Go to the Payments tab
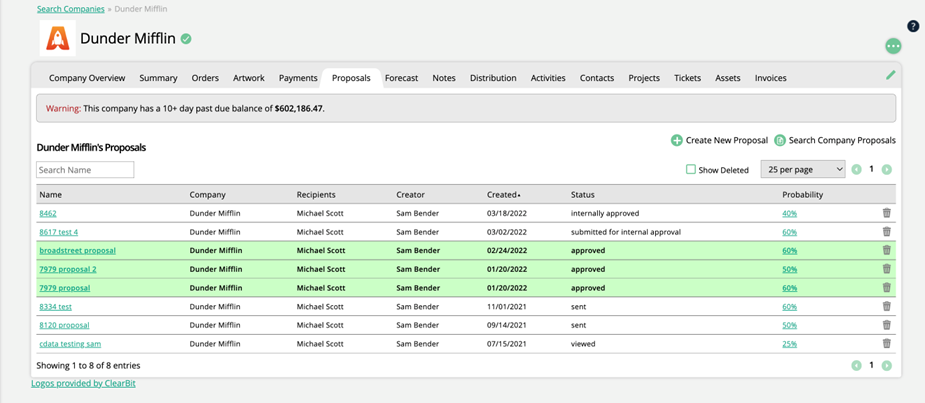This screenshot has width=925, height=403. pyautogui.click(x=299, y=78)
